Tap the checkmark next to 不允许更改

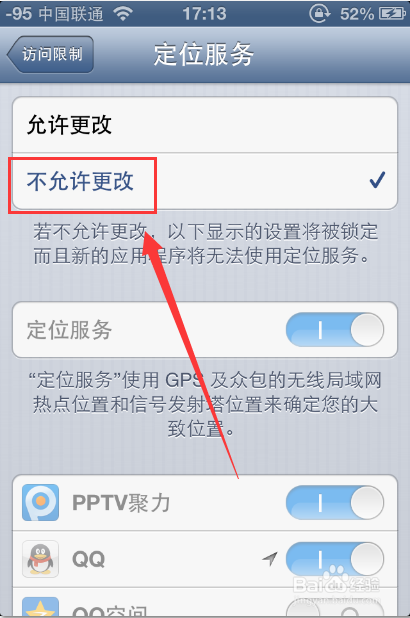pyautogui.click(x=377, y=181)
